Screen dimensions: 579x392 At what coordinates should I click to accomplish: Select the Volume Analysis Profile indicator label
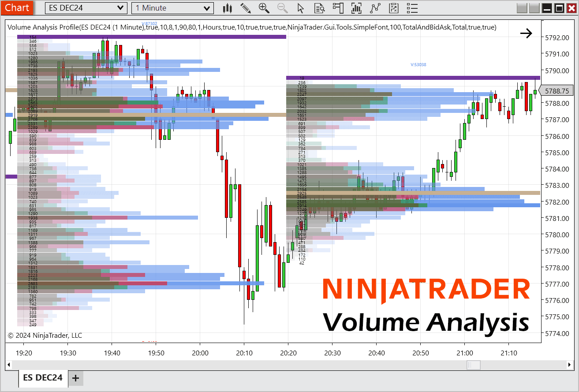(x=252, y=27)
